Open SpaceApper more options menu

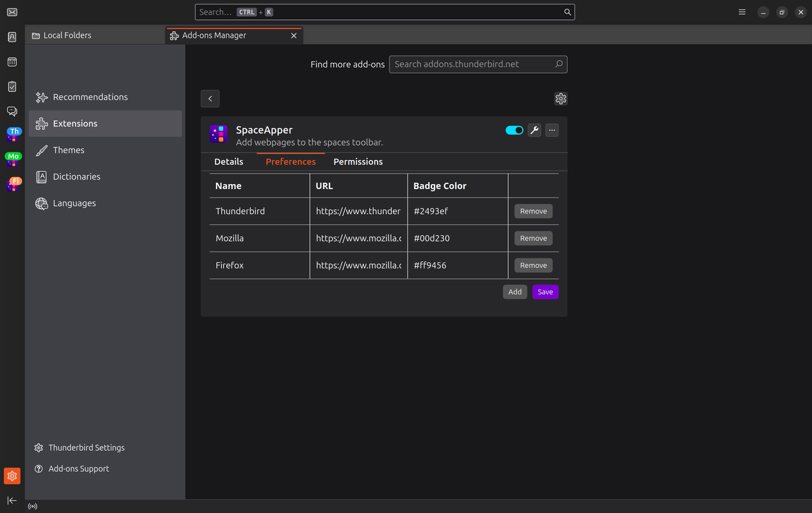tap(552, 130)
